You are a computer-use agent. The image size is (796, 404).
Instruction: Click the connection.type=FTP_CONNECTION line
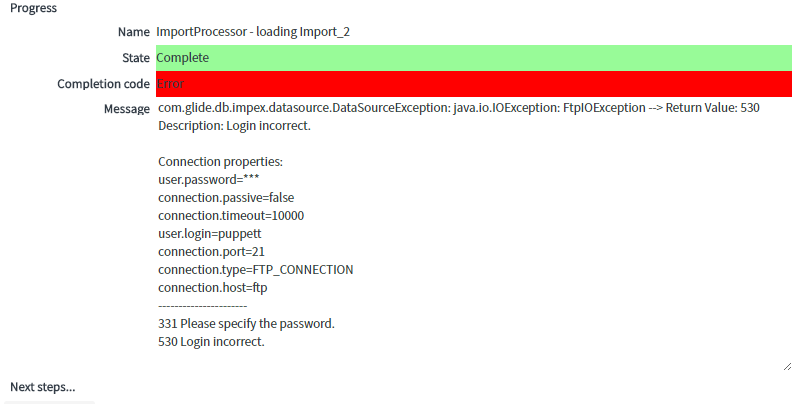tap(255, 270)
